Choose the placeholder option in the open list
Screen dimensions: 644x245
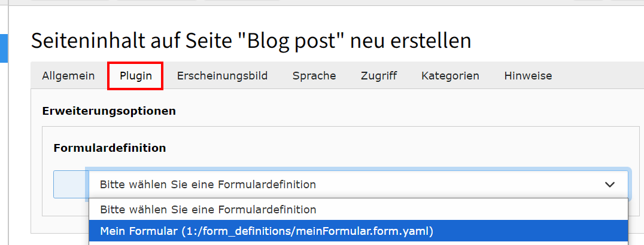coord(208,210)
